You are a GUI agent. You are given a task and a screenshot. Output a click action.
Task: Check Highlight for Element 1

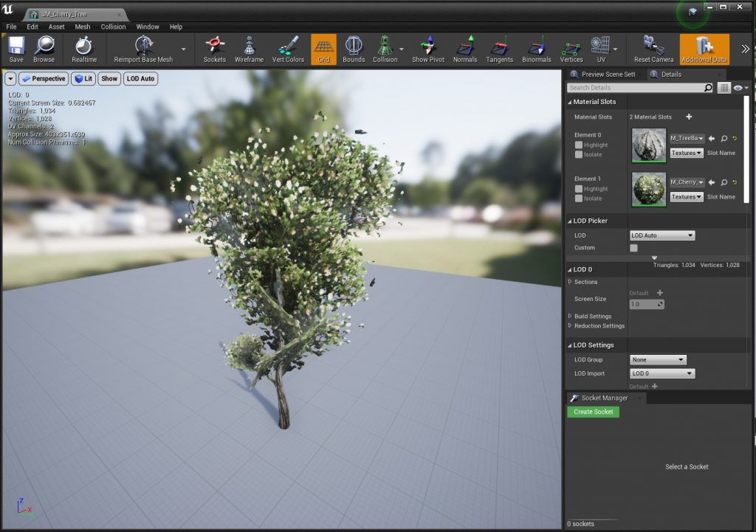pos(579,189)
